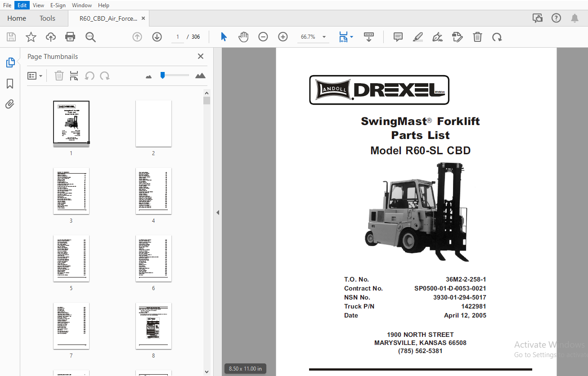
Task: Open the thumbnail panel print pages icon
Action: coord(74,76)
